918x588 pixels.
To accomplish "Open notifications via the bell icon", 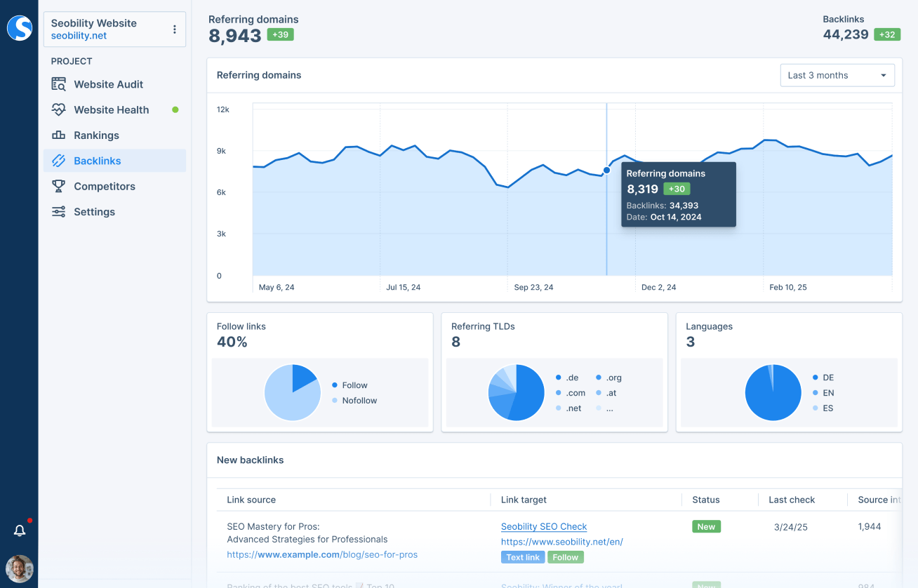I will (19, 530).
